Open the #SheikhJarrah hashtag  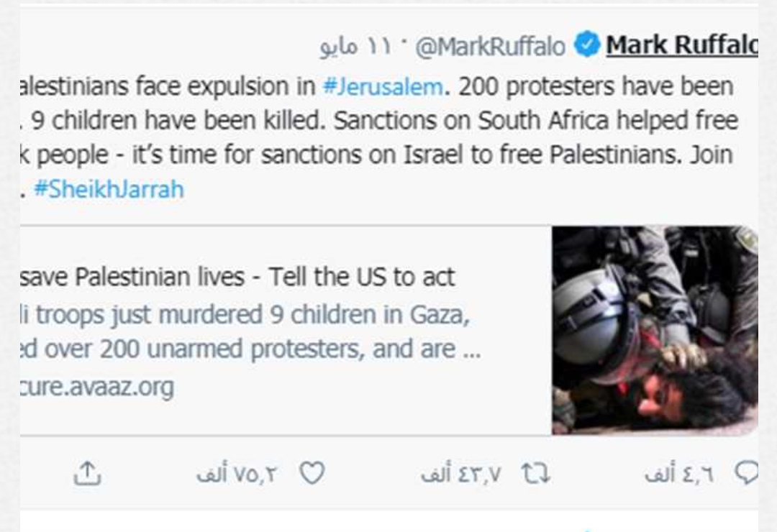click(109, 190)
